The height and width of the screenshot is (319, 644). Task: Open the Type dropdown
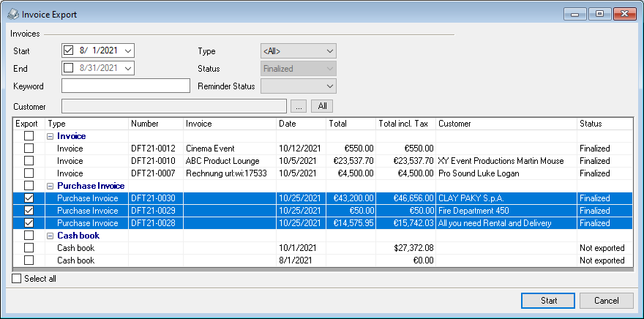pos(329,51)
